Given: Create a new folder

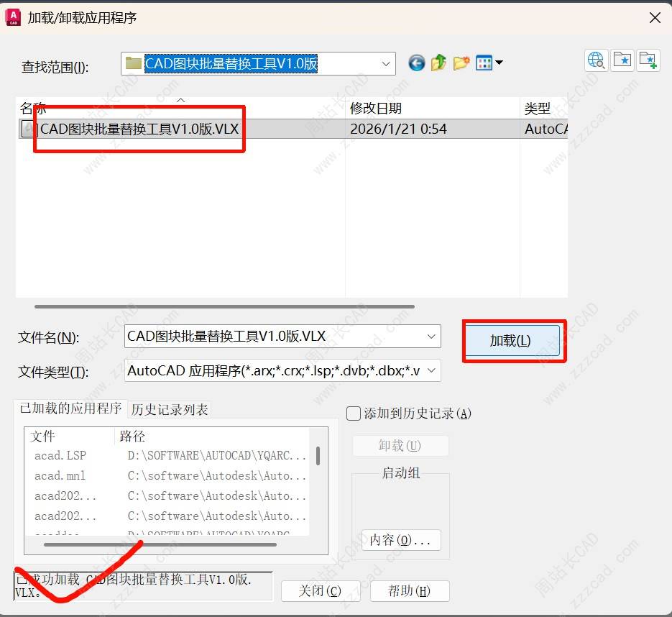Looking at the screenshot, I should [461, 63].
